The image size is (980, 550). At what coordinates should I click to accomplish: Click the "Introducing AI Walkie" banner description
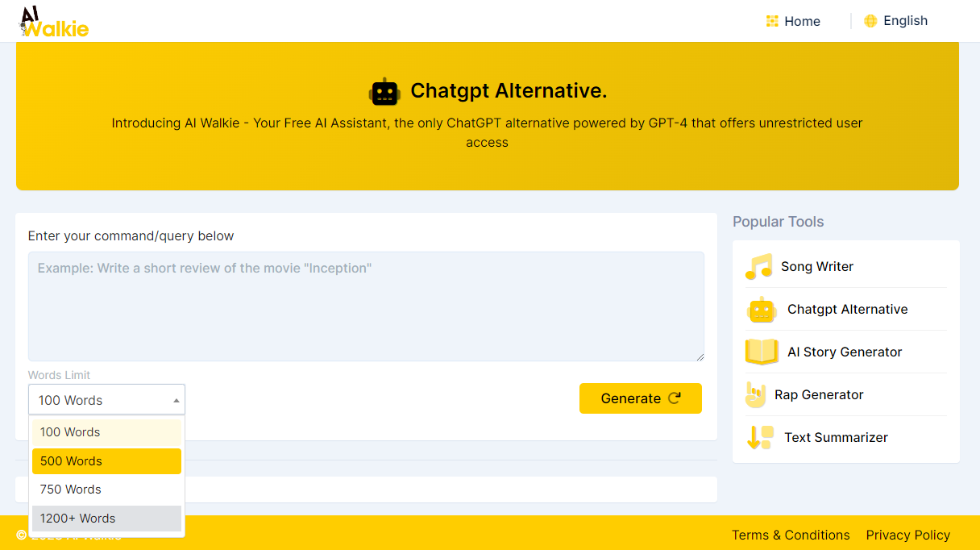pyautogui.click(x=488, y=133)
